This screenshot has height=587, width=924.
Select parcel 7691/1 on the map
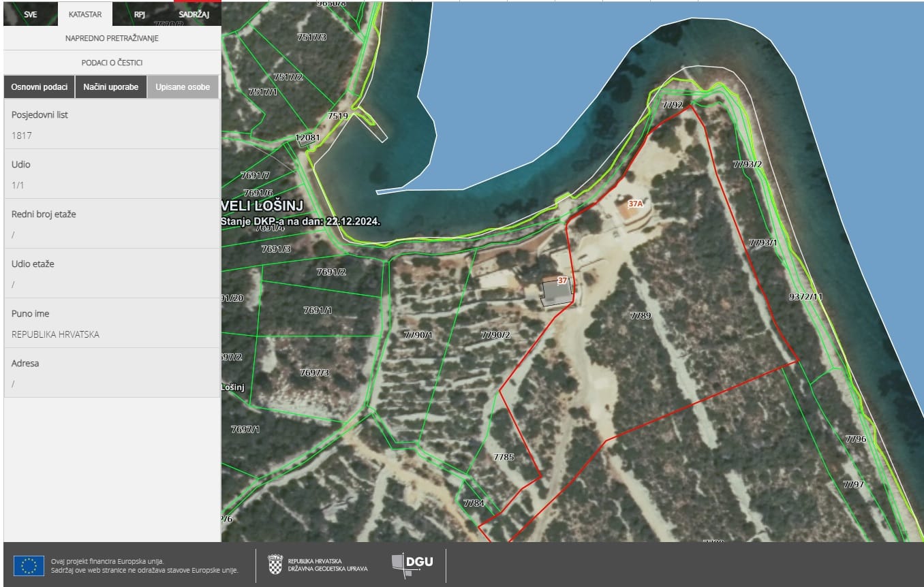point(318,311)
